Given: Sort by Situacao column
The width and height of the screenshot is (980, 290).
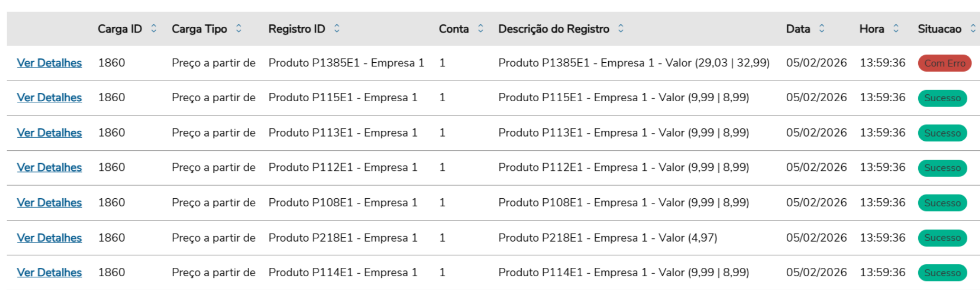Looking at the screenshot, I should pos(973,28).
